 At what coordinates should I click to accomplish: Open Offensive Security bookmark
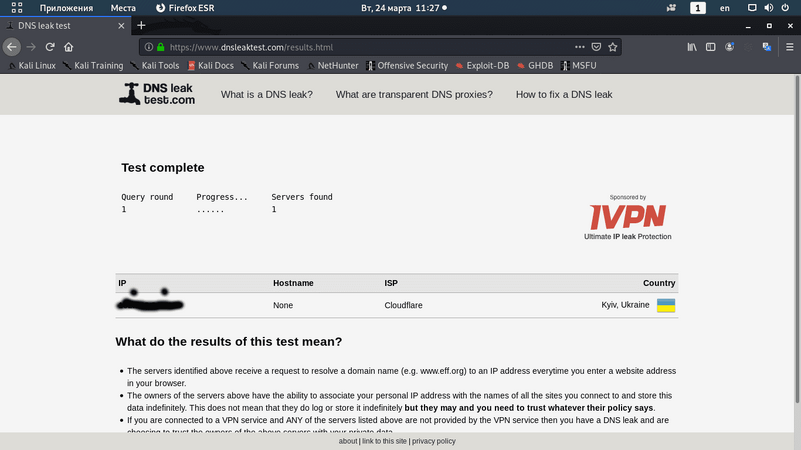[x=407, y=65]
